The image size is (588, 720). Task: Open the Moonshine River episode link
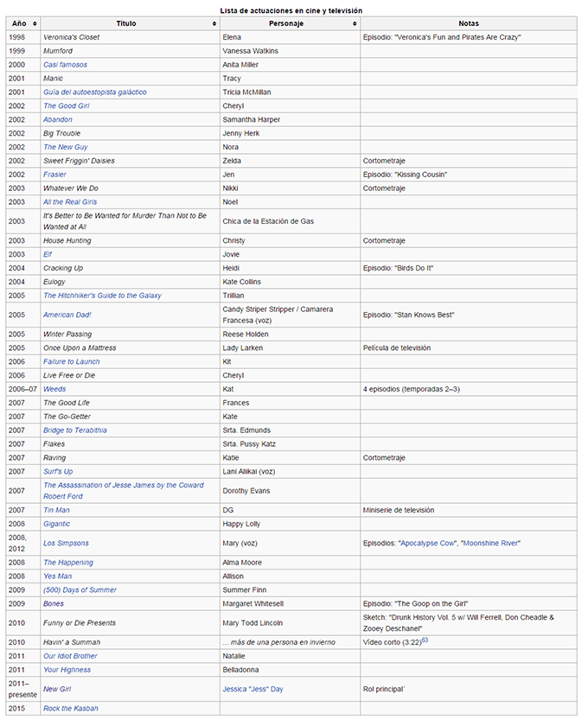[490, 543]
